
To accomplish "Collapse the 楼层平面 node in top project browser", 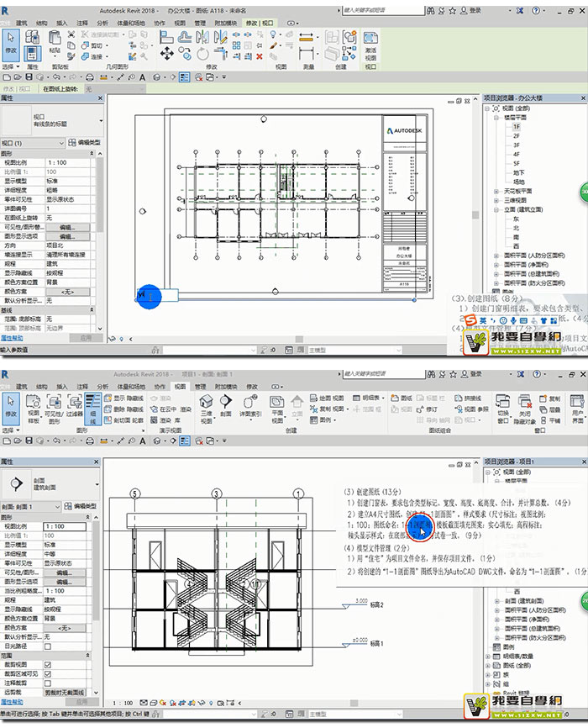I will point(496,118).
